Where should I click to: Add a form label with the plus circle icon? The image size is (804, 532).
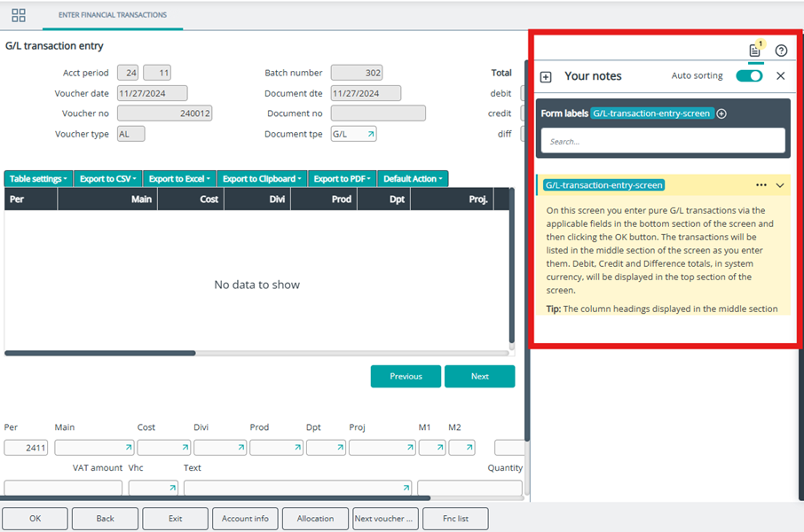pyautogui.click(x=721, y=113)
